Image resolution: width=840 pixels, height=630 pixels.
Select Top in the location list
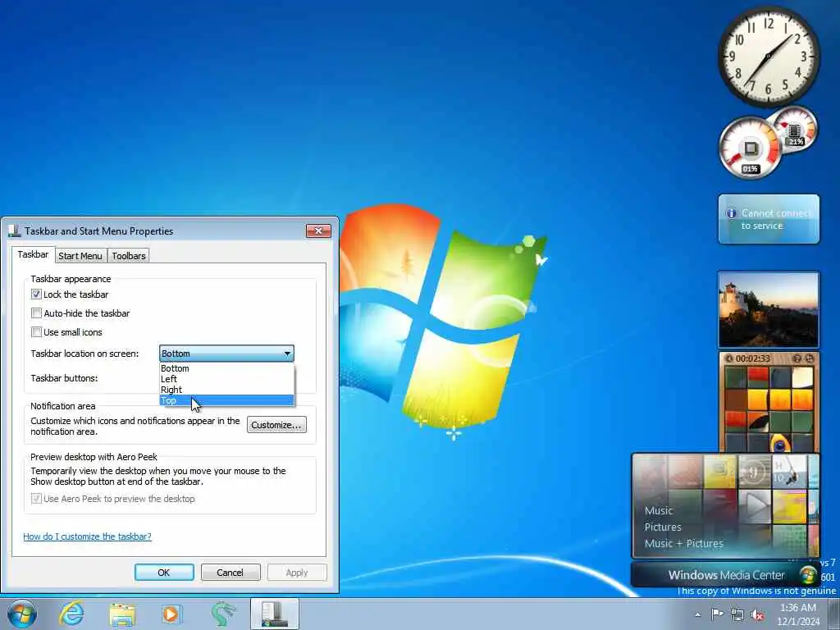click(226, 400)
